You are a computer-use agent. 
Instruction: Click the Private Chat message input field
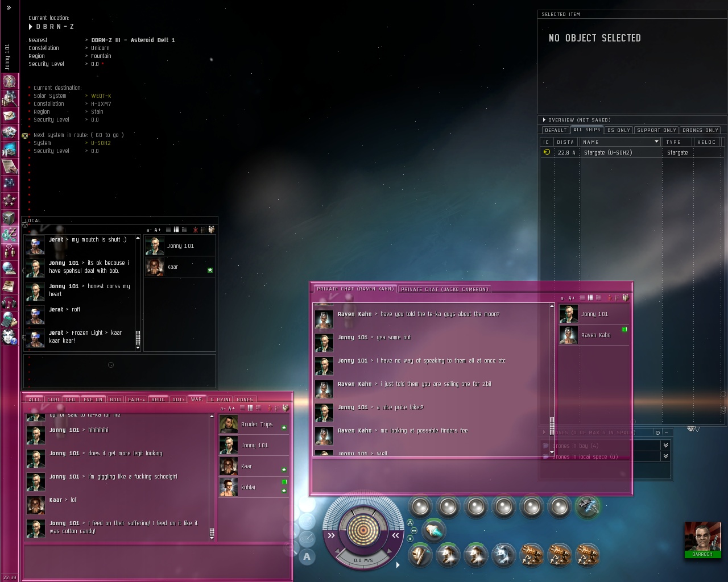471,475
